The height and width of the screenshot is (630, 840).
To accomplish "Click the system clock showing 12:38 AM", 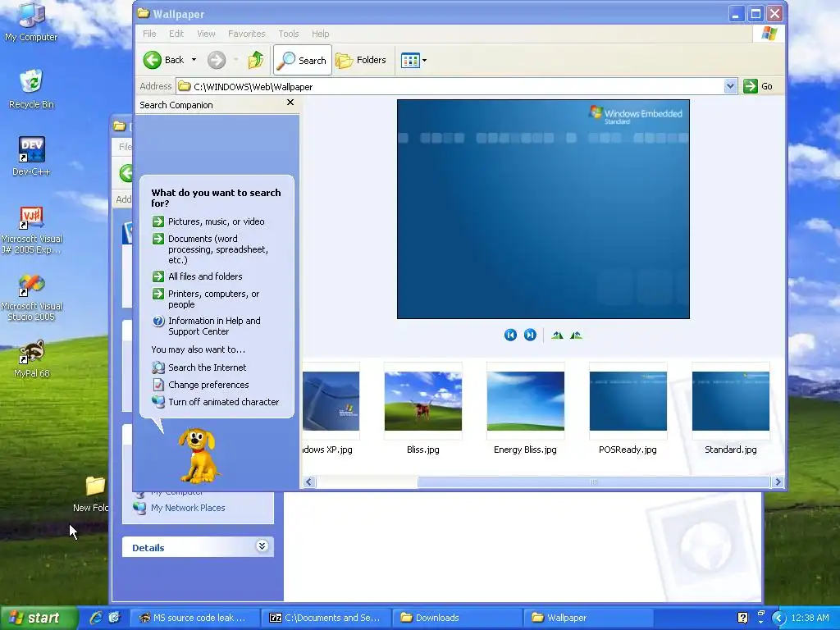I will 810,618.
